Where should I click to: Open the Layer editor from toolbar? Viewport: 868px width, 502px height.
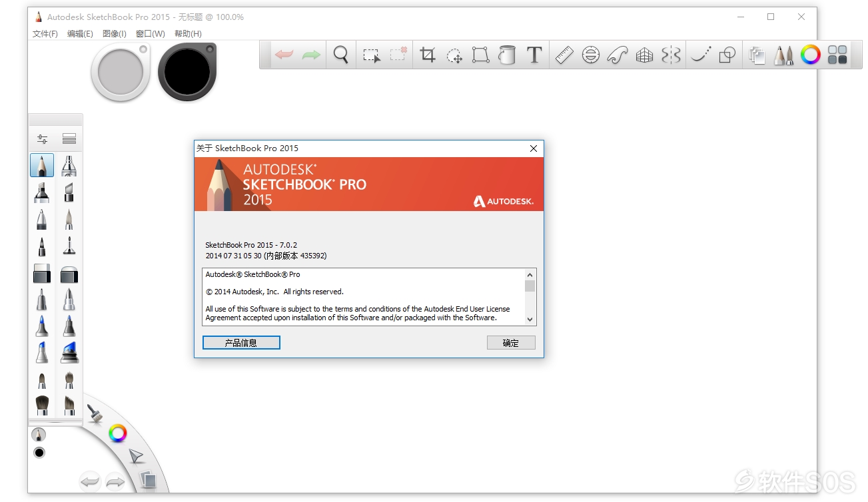[757, 55]
